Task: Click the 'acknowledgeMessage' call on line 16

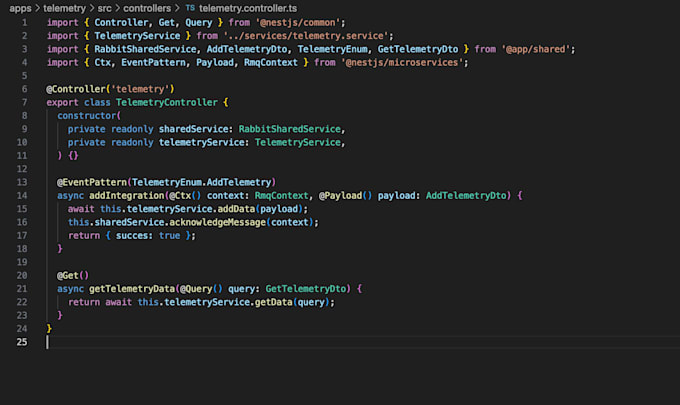Action: point(217,222)
